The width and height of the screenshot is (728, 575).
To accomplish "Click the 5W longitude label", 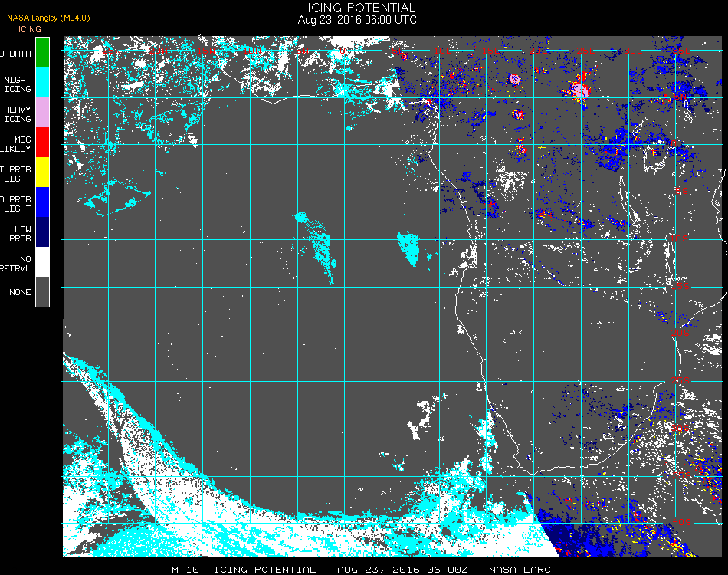I will [x=302, y=51].
